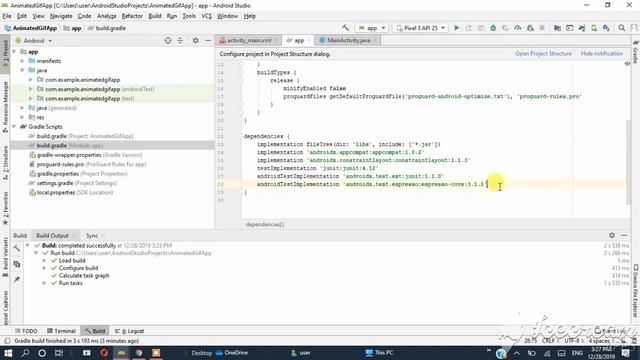Select settings.gradle file

coord(73,183)
